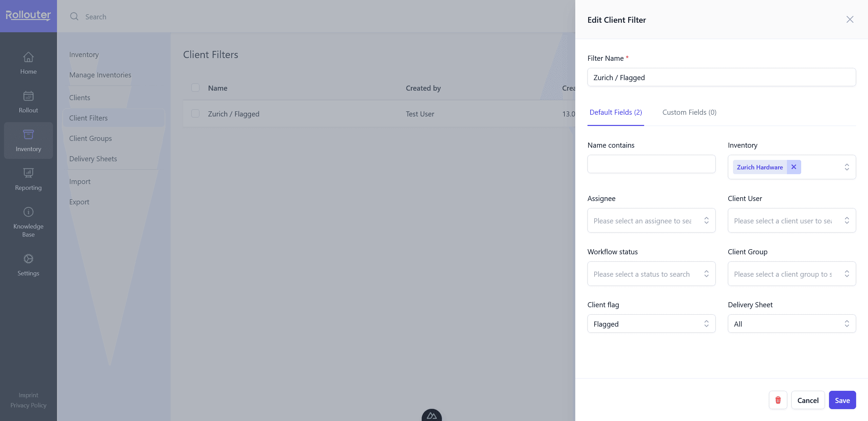Viewport: 868px width, 421px height.
Task: Check the Zurich / Flagged row checkbox
Action: (195, 113)
